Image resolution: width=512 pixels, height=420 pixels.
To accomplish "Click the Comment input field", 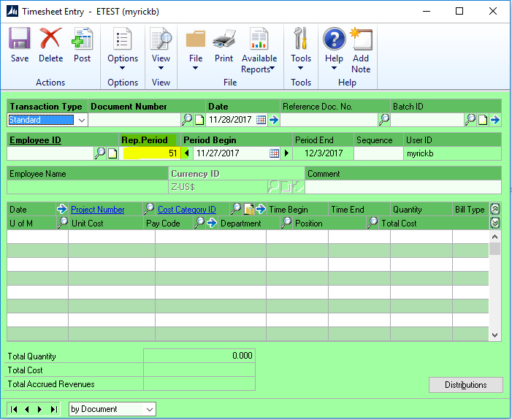I will [x=403, y=187].
